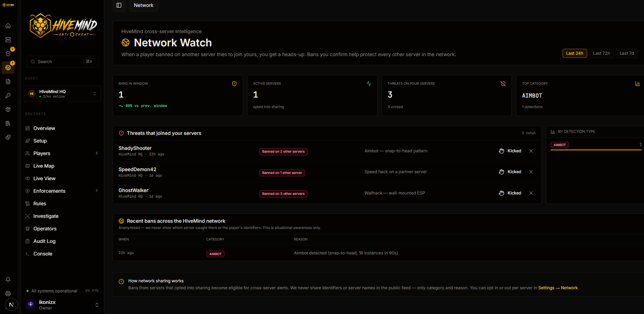
Task: Click the Banned on 2 other servers badge
Action: [x=283, y=152]
